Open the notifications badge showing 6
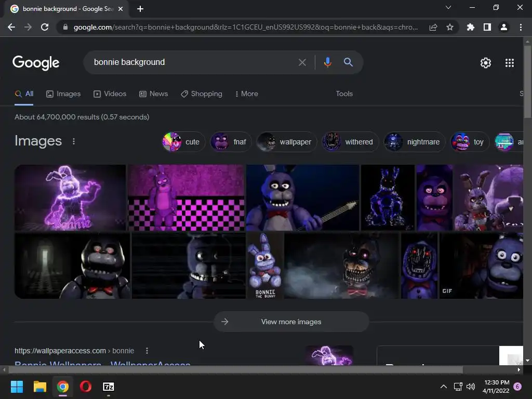Image resolution: width=532 pixels, height=399 pixels. (x=517, y=387)
